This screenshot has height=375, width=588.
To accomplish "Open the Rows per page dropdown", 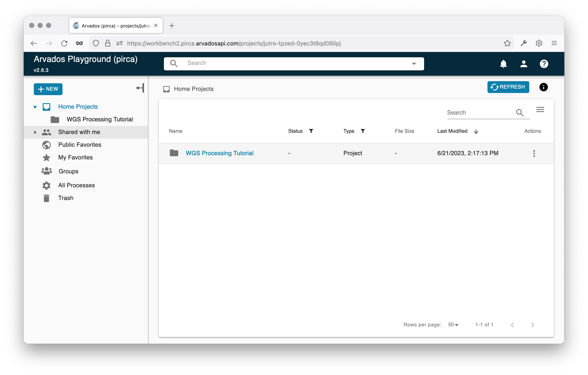I will click(453, 325).
